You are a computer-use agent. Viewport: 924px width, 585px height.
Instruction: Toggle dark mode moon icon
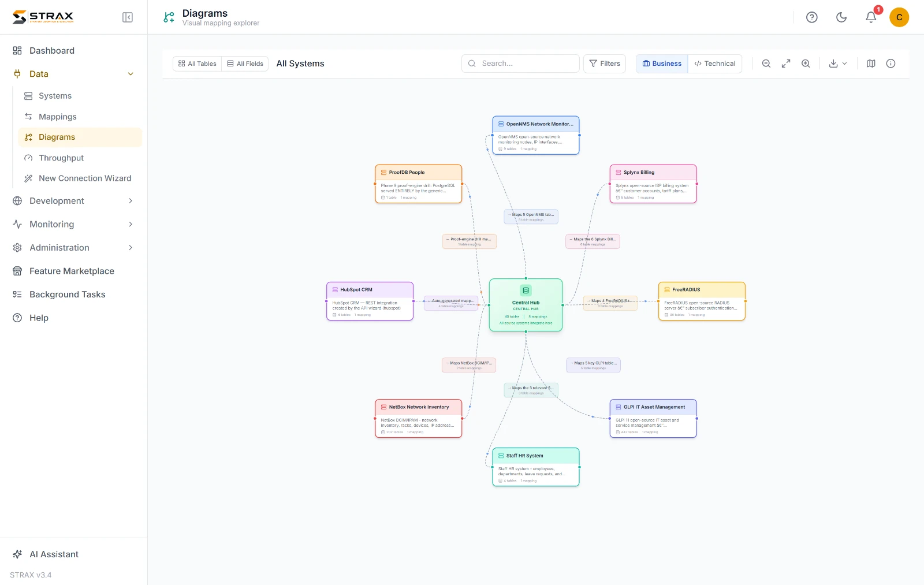[841, 17]
